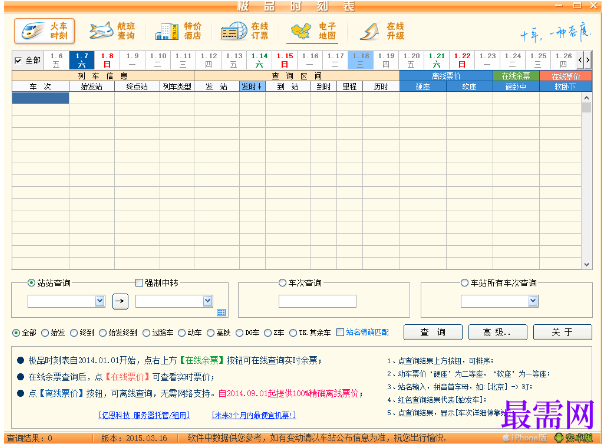Click the 关于 about button
The image size is (613, 446).
point(563,332)
